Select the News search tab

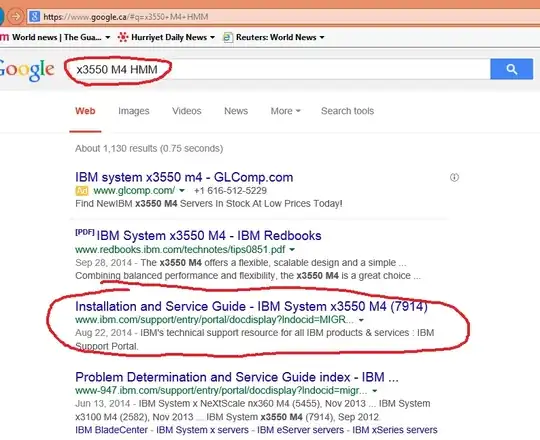(236, 111)
